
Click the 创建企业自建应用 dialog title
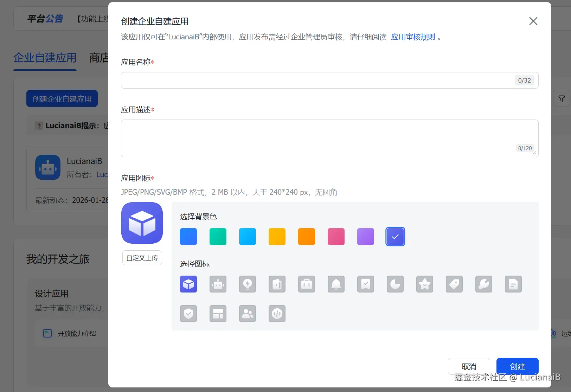[x=155, y=21]
